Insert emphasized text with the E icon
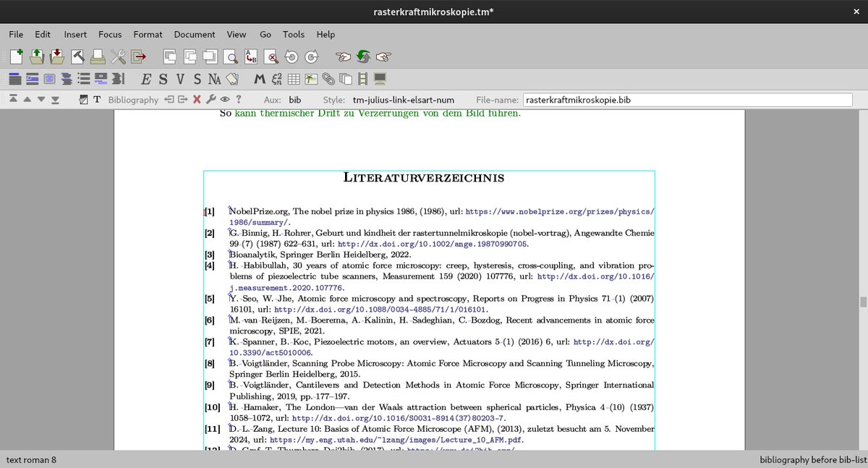 [146, 78]
